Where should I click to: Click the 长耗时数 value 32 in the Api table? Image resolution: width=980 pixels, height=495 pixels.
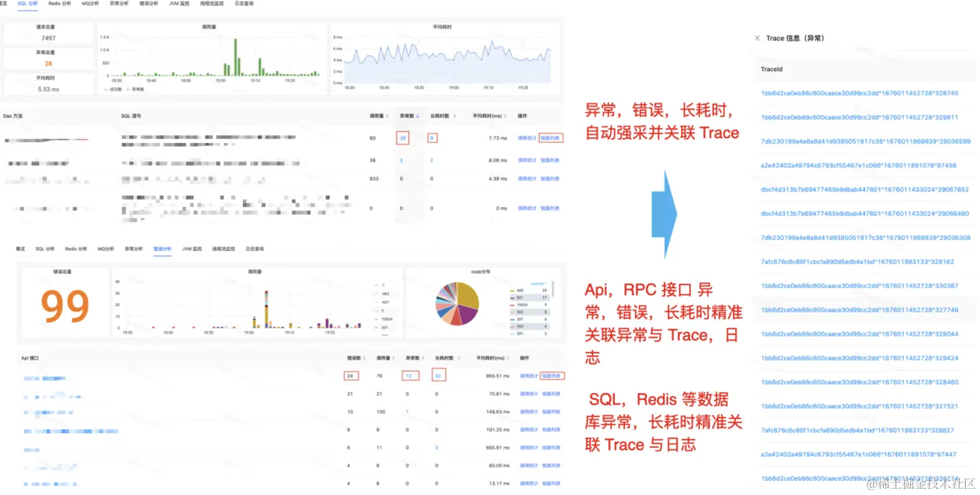(x=438, y=375)
